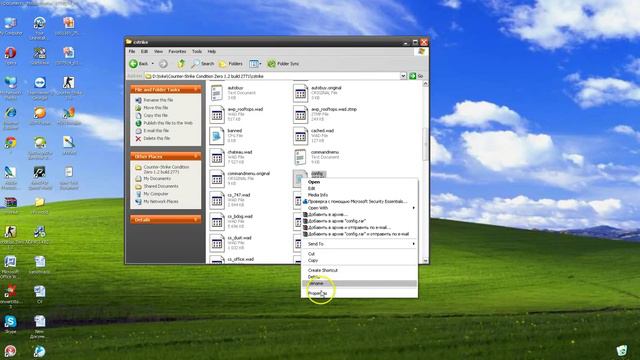640x360 pixels.
Task: Choose Open in context menu
Action: click(360, 182)
